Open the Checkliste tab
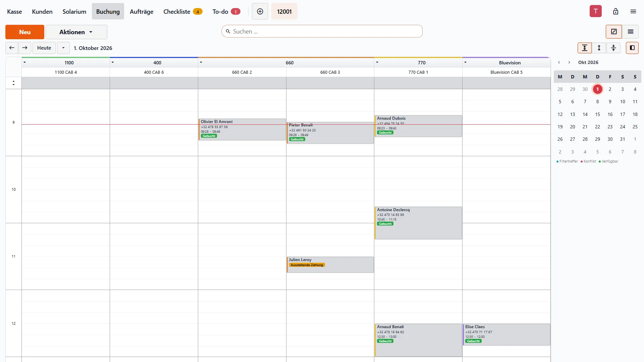 pyautogui.click(x=183, y=11)
